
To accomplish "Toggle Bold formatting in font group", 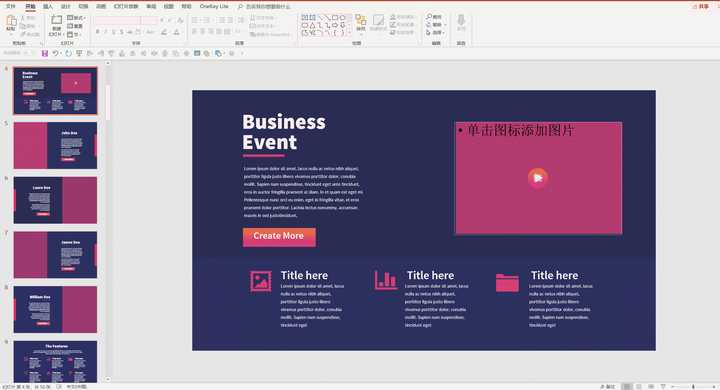I will pyautogui.click(x=97, y=32).
